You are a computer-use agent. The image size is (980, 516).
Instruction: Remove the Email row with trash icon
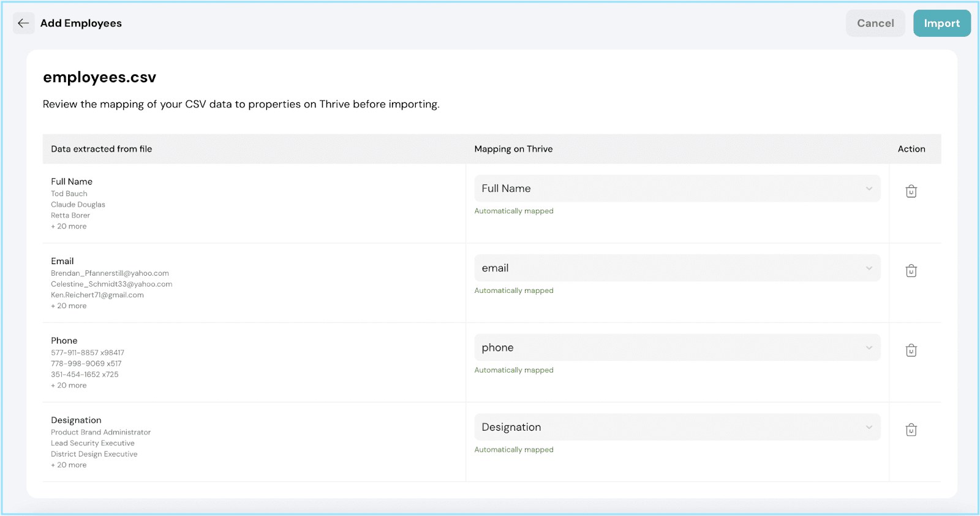(x=911, y=271)
